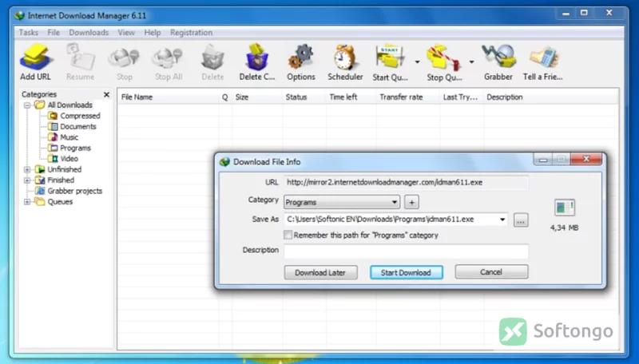This screenshot has height=364, width=639.
Task: Select Finished in the category tree
Action: coord(54,180)
